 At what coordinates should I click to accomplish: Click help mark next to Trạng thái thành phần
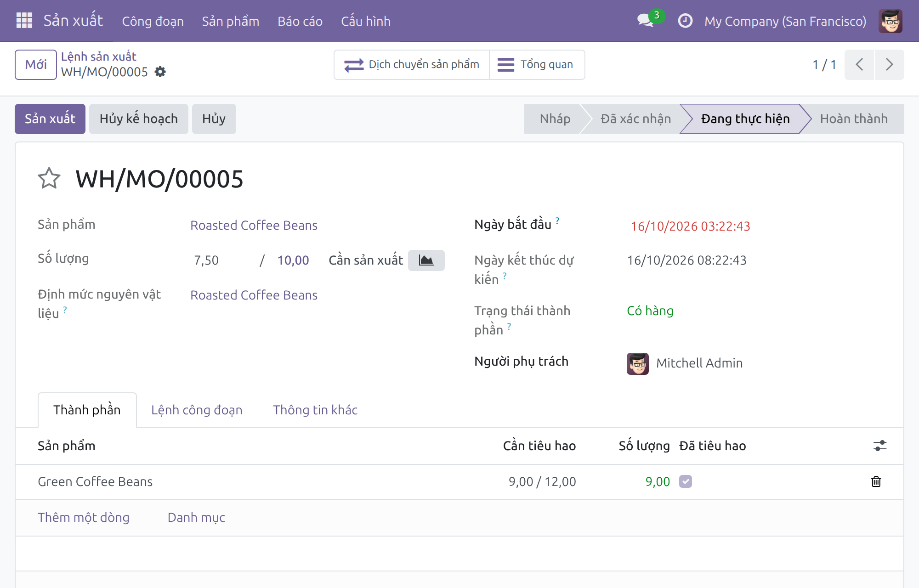(509, 327)
